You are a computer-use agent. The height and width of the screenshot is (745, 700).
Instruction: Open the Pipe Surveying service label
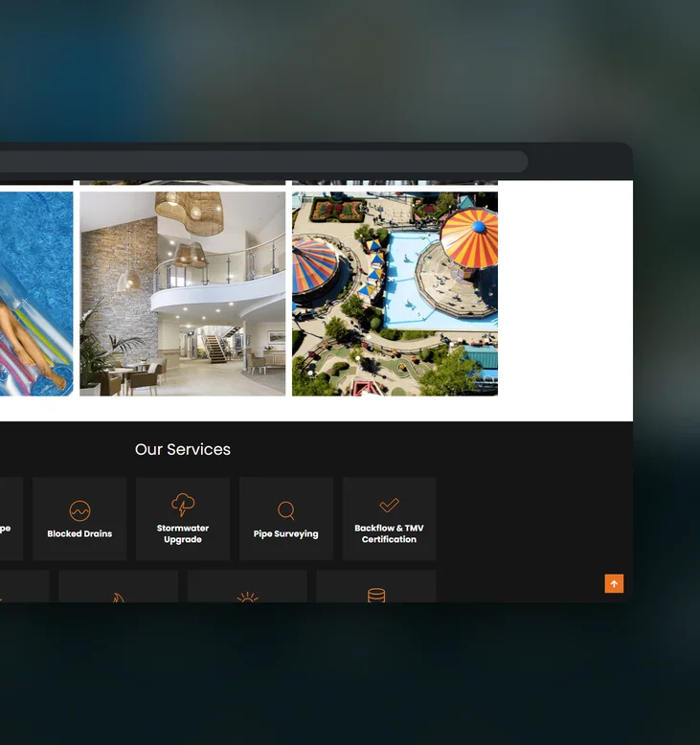(x=286, y=533)
